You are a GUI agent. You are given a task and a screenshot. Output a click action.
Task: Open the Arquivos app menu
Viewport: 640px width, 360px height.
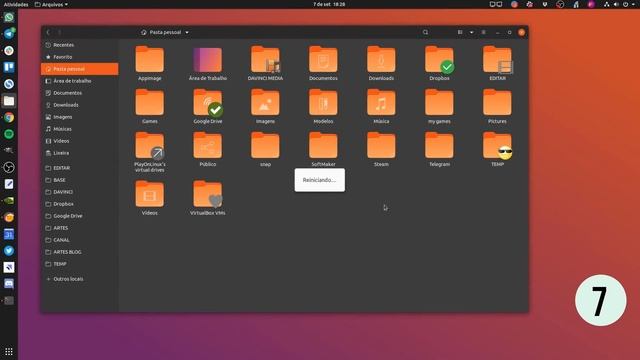click(x=51, y=4)
